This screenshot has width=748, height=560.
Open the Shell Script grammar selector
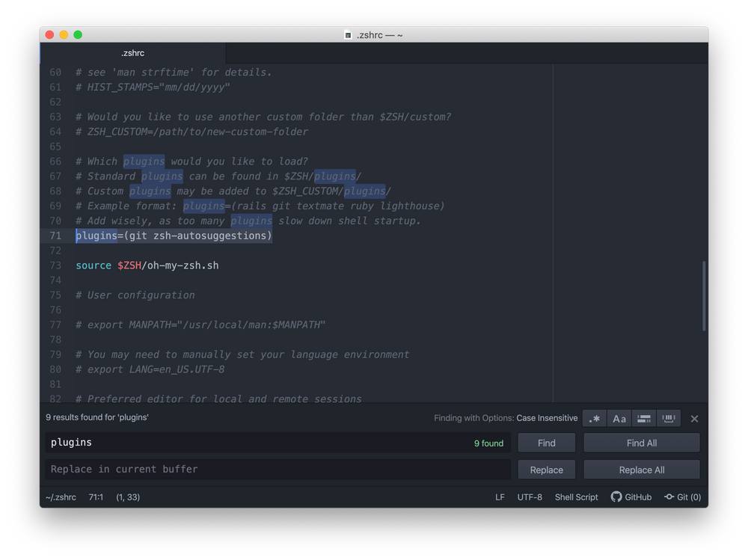pos(576,496)
